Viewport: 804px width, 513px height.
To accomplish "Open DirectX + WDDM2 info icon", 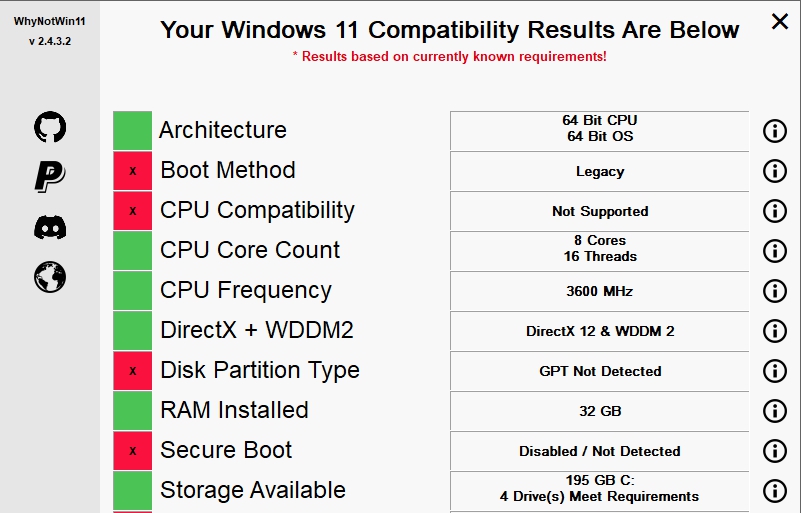I will tap(774, 331).
